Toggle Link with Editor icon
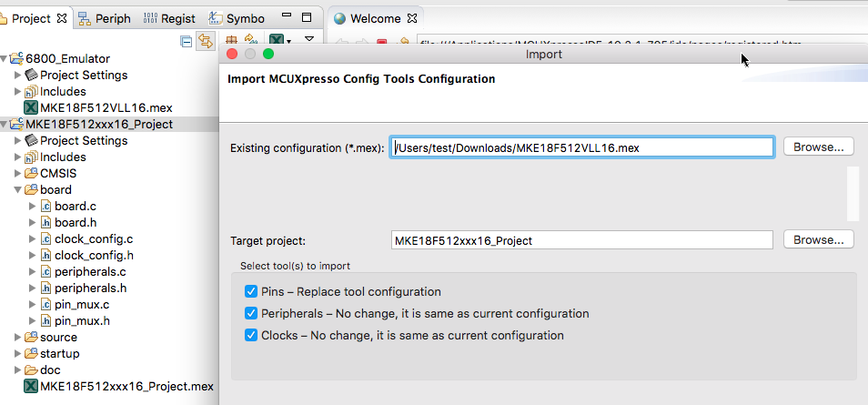 tap(205, 41)
